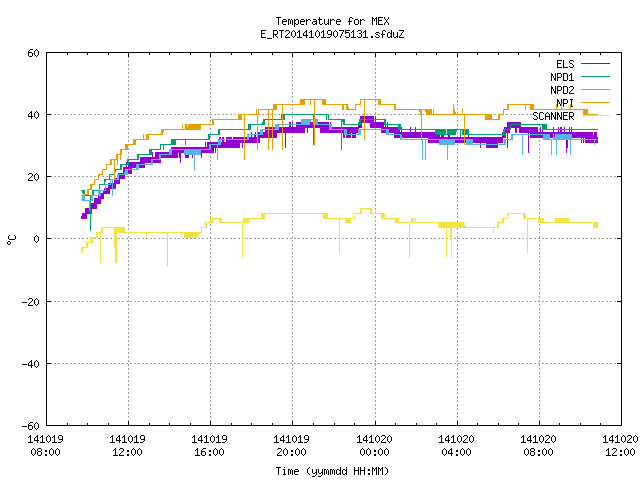Click the x-axis tick 141020 08:00
The image size is (640, 480).
tap(538, 446)
